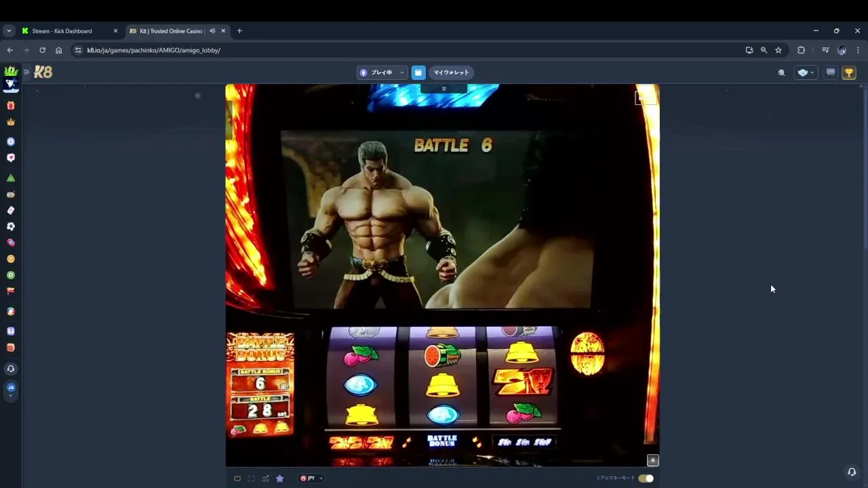Open the green triangle sidebar icon

pos(10,178)
